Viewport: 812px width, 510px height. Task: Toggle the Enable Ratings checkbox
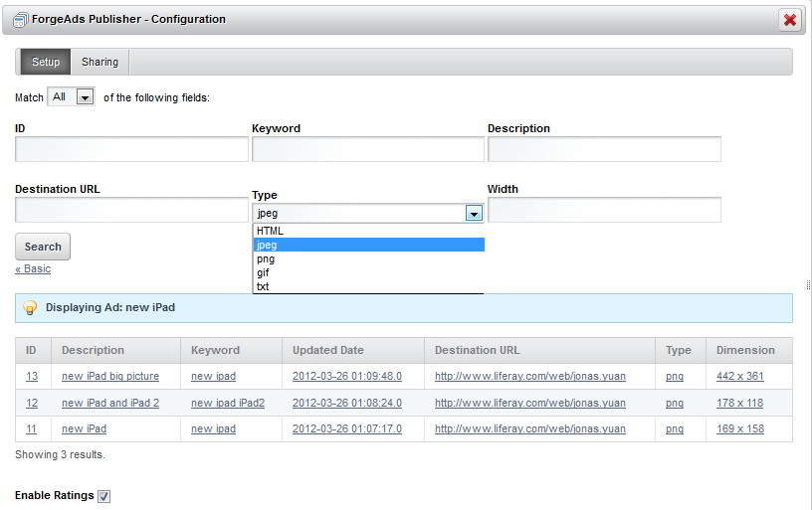click(x=104, y=496)
